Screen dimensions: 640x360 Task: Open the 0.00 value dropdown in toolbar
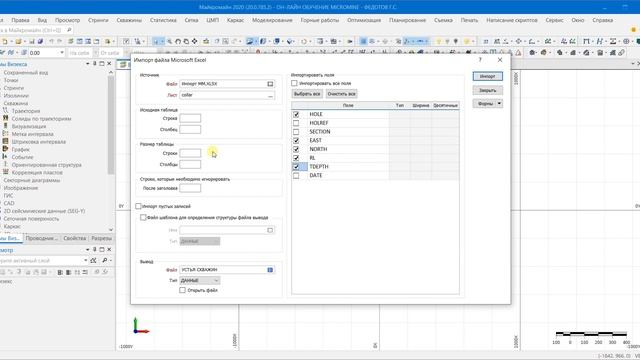point(62,53)
